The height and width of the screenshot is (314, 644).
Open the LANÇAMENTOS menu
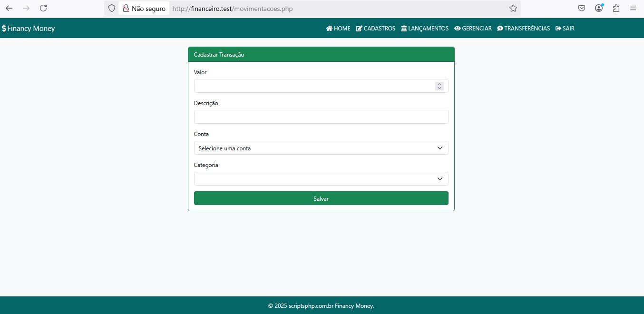(424, 29)
